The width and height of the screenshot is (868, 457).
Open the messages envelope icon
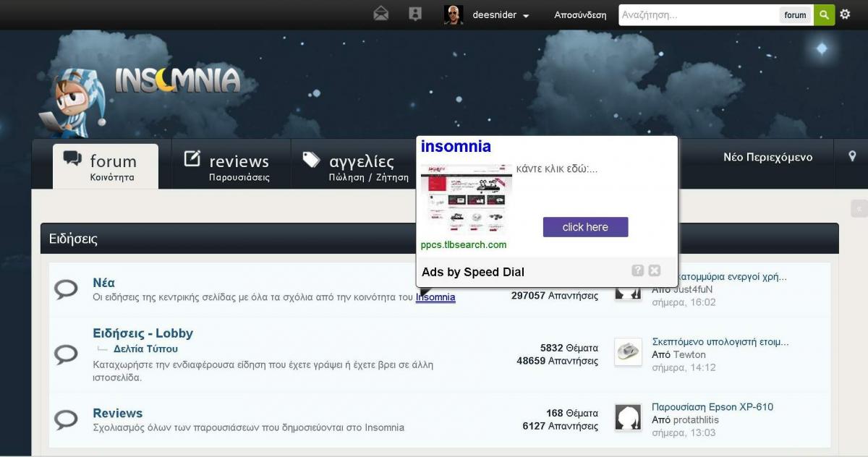[381, 14]
